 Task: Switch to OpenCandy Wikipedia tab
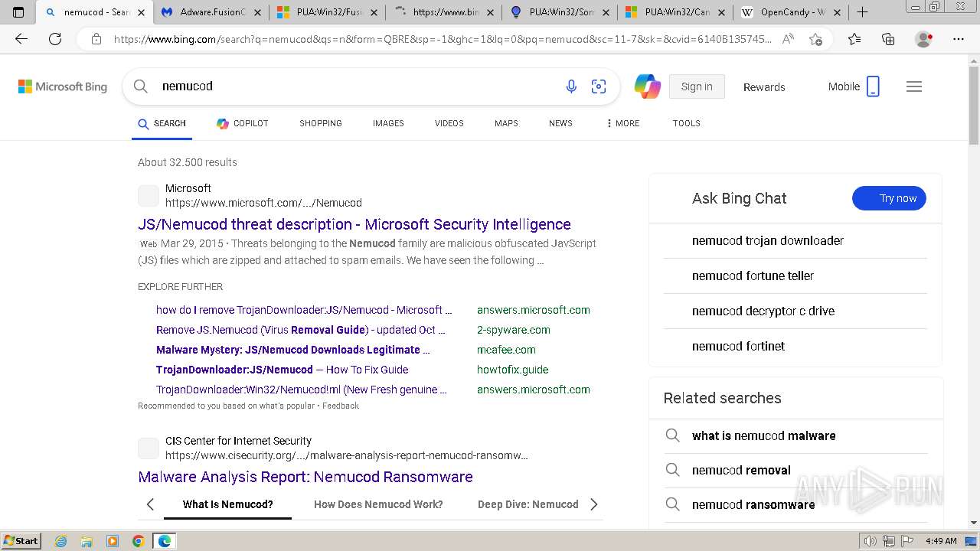(791, 12)
